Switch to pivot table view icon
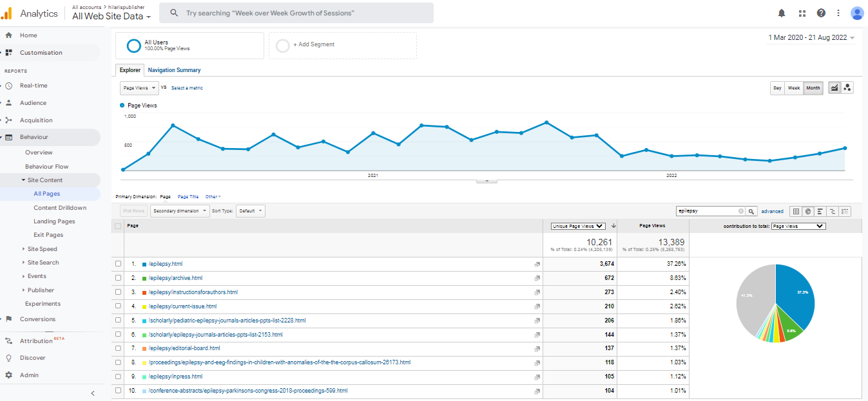The width and height of the screenshot is (868, 401). pyautogui.click(x=845, y=211)
